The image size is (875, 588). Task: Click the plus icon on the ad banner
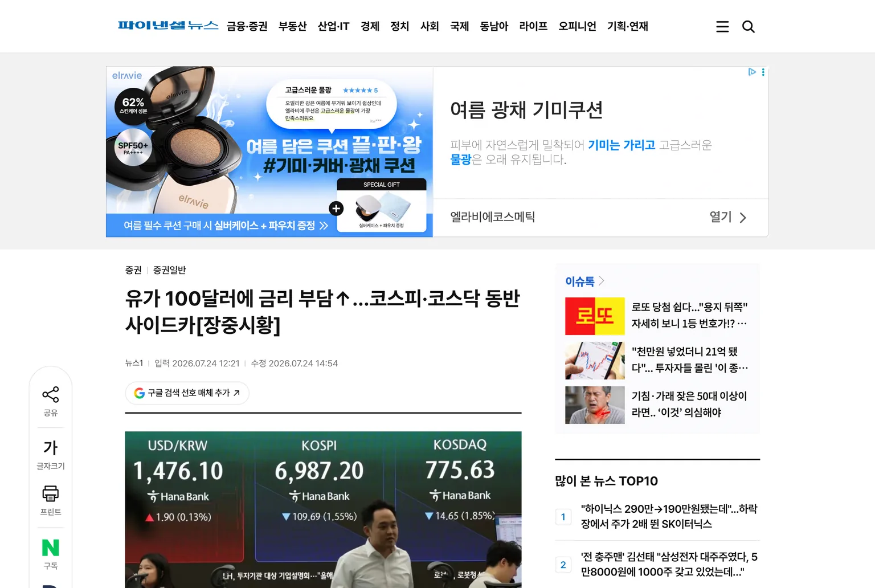coord(336,209)
